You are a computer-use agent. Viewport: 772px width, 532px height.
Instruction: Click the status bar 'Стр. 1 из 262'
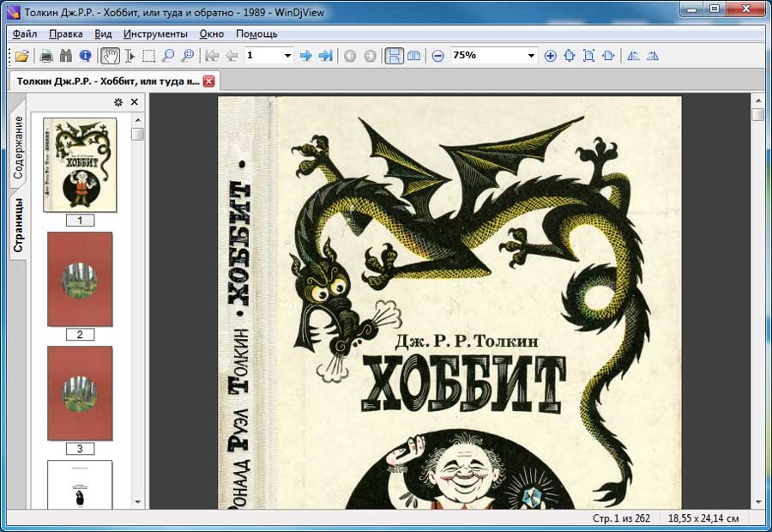tap(621, 518)
